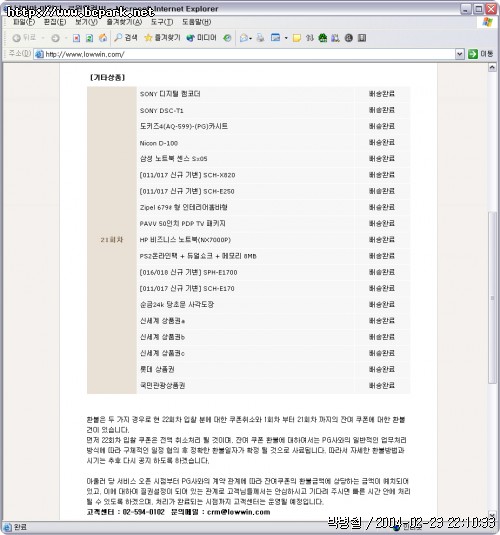The height and width of the screenshot is (535, 500).
Task: Open the 파일(F) menu
Action: [x=24, y=22]
